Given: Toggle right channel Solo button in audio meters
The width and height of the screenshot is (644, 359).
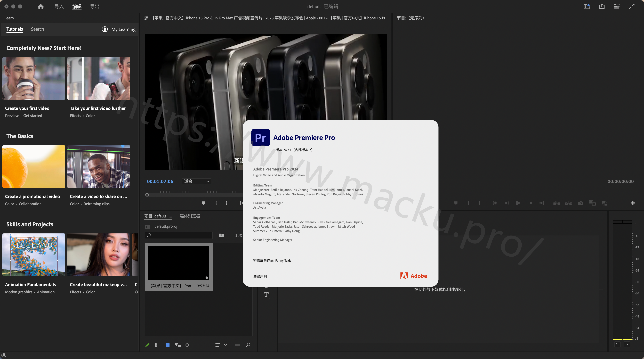Looking at the screenshot, I should (x=627, y=345).
